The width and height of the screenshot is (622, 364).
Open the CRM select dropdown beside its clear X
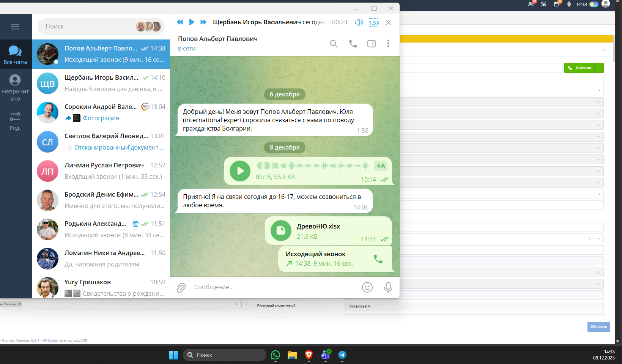[598, 239]
